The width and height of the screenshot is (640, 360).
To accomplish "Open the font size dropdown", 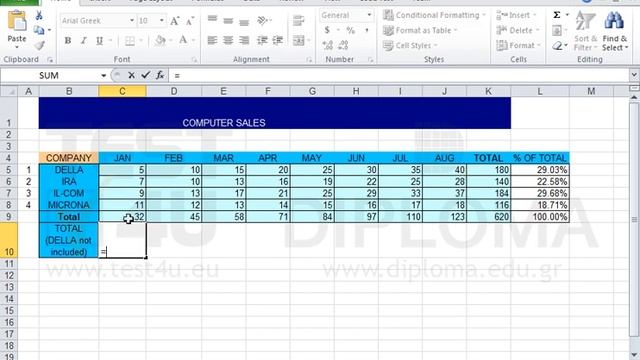I will [162, 20].
